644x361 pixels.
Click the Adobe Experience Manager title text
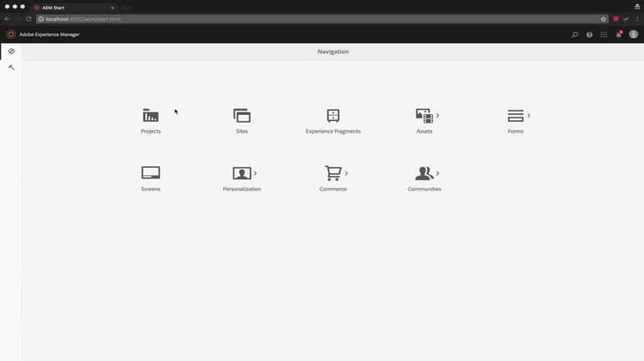coord(49,34)
